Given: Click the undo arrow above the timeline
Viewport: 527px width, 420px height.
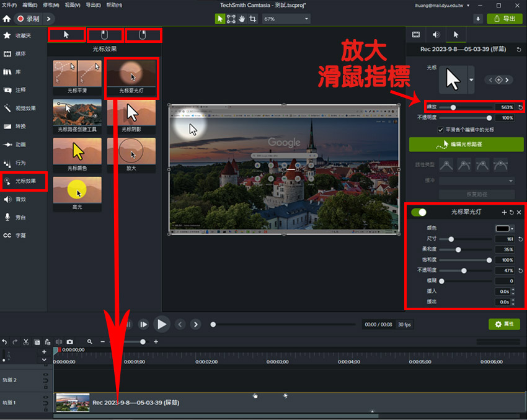Looking at the screenshot, I should tap(5, 342).
